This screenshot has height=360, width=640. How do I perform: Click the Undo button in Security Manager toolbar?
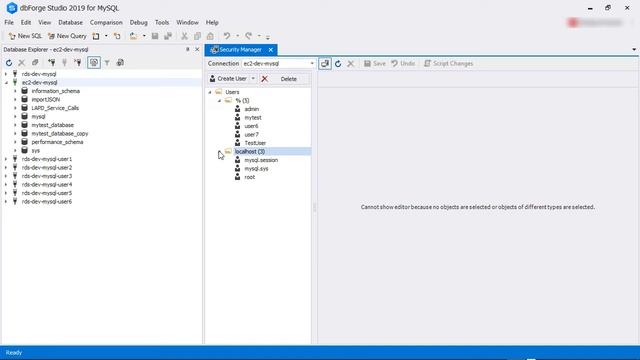click(x=403, y=64)
